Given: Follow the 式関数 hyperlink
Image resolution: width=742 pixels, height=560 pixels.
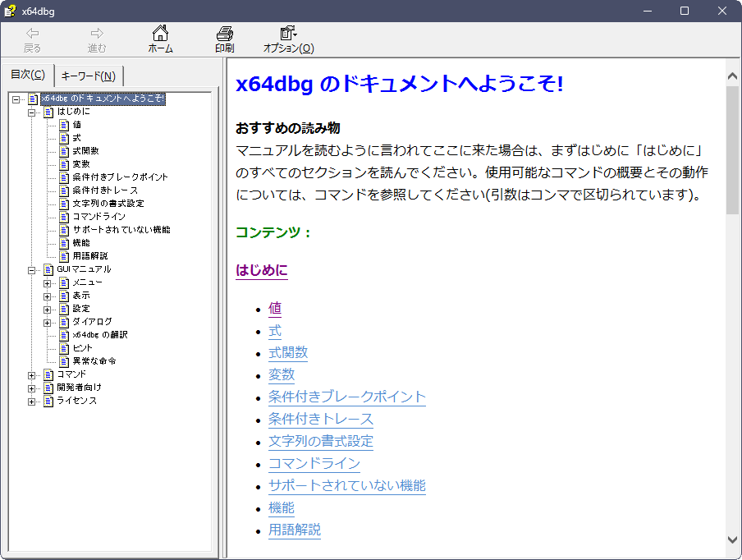Looking at the screenshot, I should [x=288, y=352].
